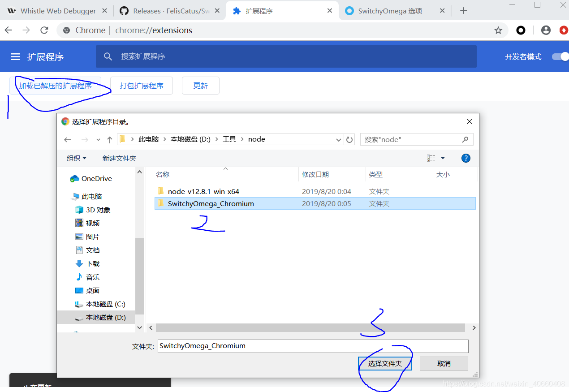
Task: Go back in the folder dialog
Action: pyautogui.click(x=68, y=140)
